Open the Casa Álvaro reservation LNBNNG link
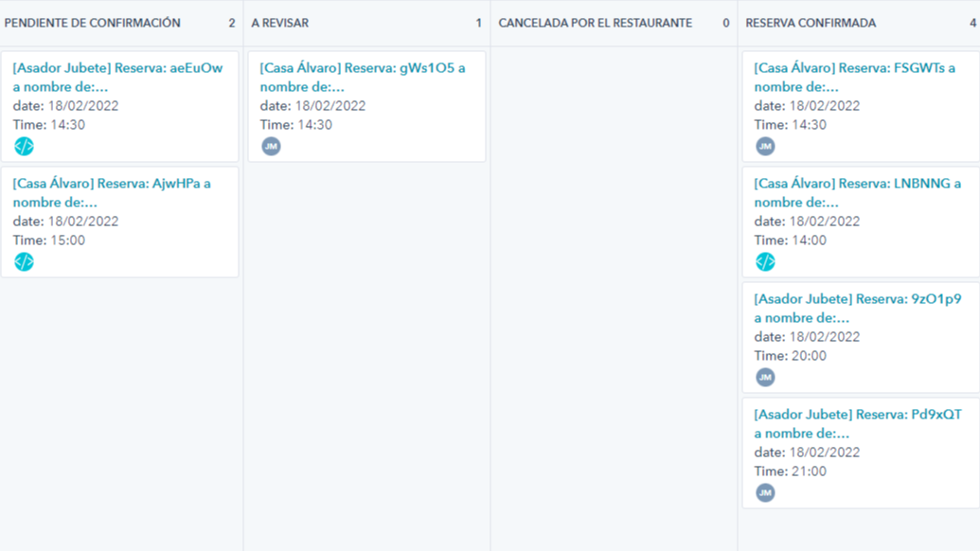The height and width of the screenshot is (551, 980). click(857, 184)
